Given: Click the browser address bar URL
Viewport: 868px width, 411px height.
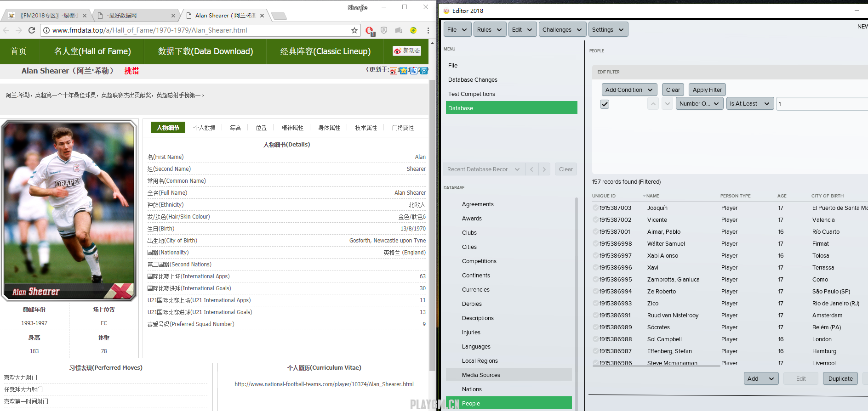Looking at the screenshot, I should [150, 30].
